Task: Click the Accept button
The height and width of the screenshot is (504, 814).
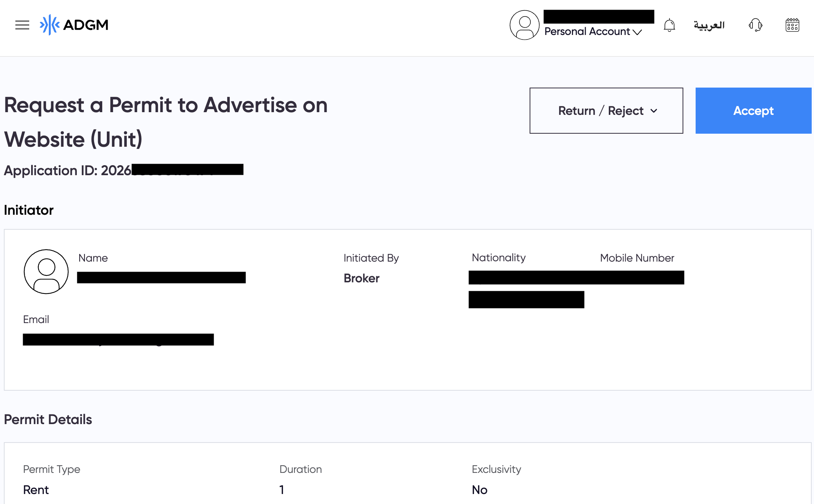Action: click(753, 111)
